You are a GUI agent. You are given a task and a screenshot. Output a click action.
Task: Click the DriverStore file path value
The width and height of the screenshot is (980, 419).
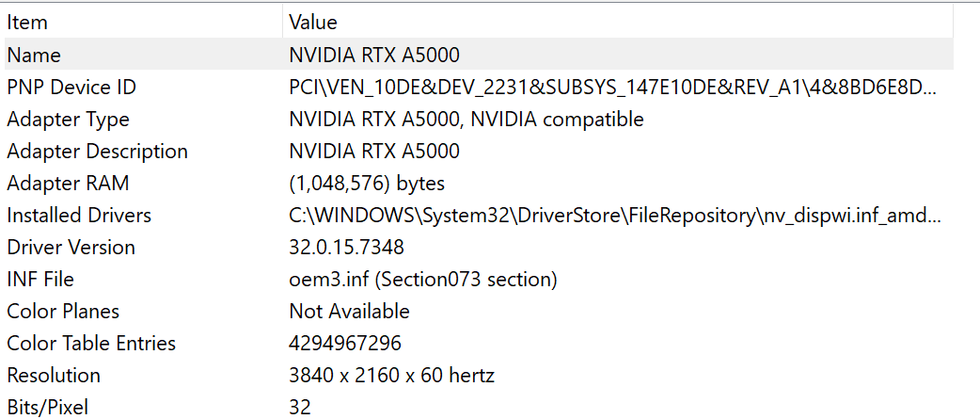[615, 216]
